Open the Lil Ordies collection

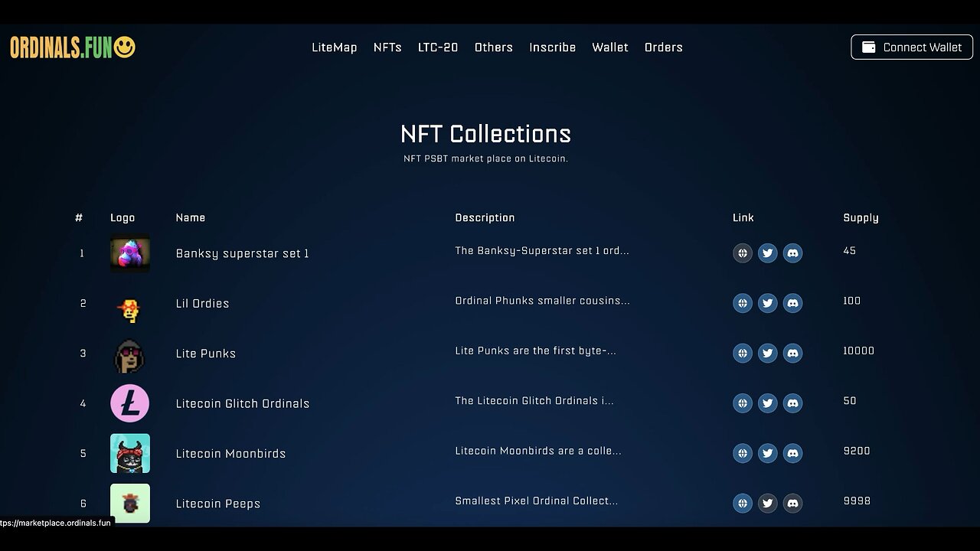click(x=203, y=303)
